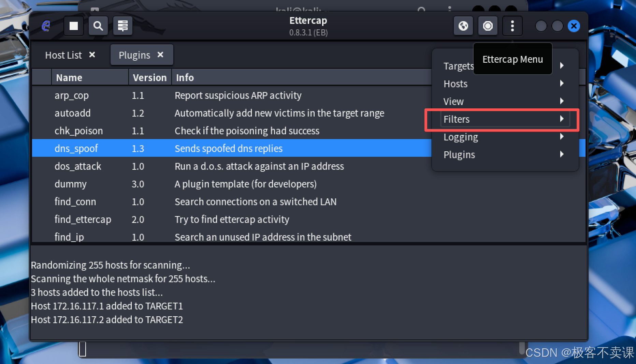Expand the Targets submenu arrow

coord(562,65)
